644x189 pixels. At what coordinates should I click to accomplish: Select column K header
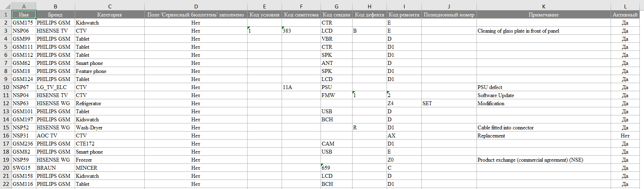point(544,6)
